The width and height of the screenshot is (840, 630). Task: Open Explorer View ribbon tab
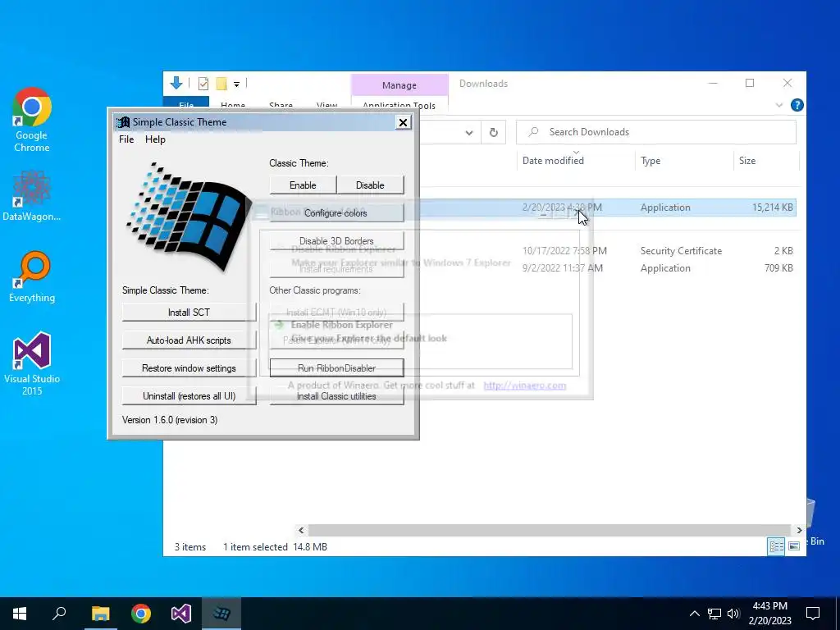[x=326, y=106]
